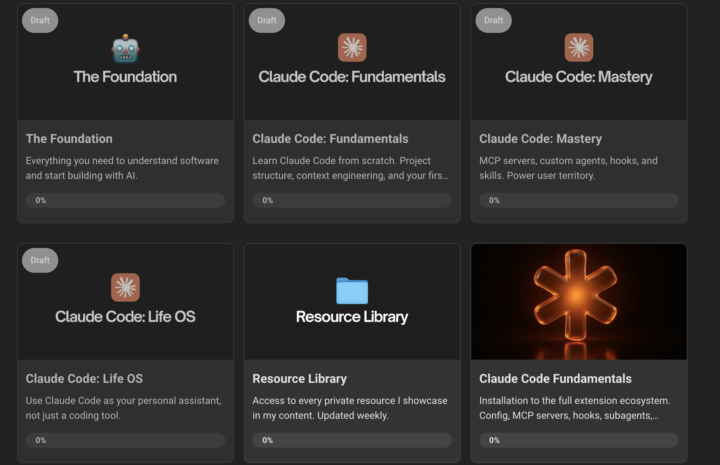Open The Foundation course title link

coord(69,139)
